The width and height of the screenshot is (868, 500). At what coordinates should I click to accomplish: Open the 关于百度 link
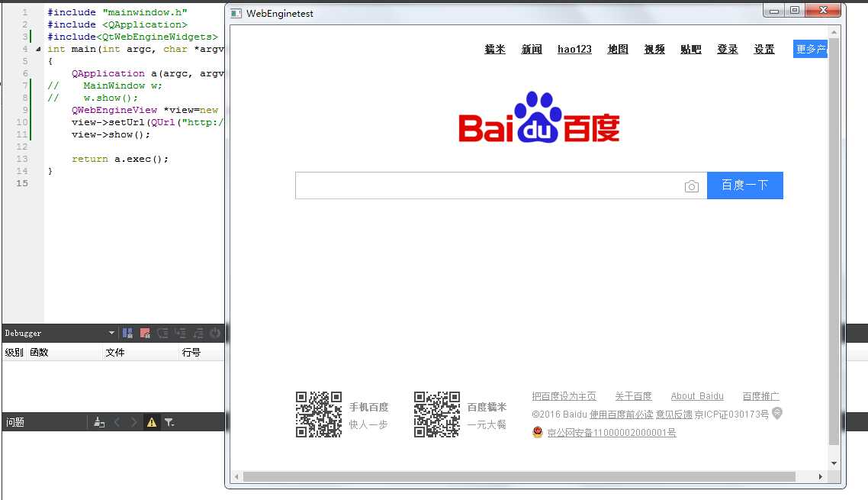tap(633, 396)
